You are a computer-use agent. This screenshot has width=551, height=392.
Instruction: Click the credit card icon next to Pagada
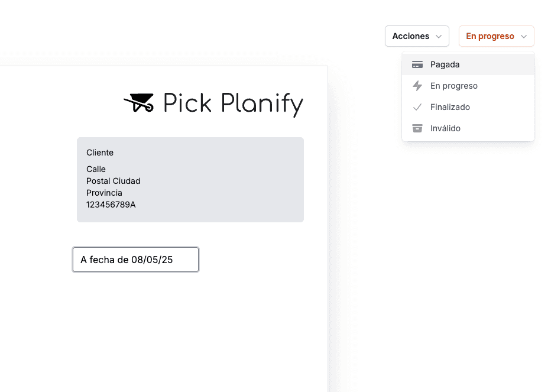(418, 64)
